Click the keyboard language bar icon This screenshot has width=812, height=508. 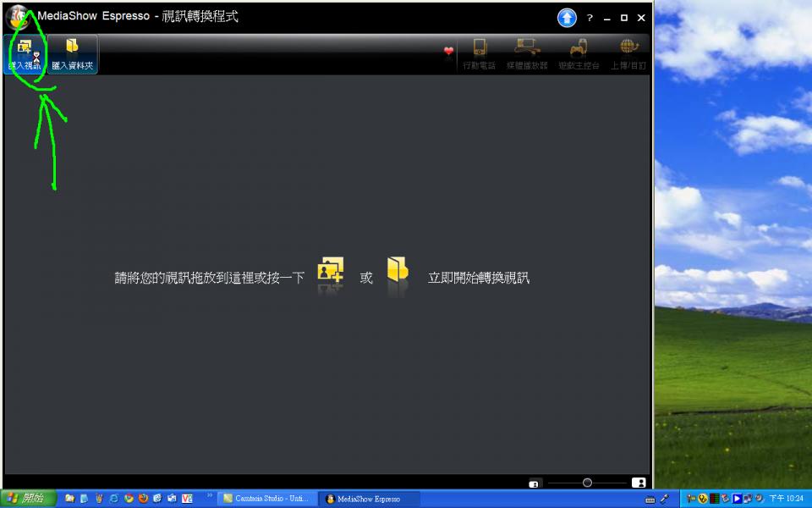[651, 500]
